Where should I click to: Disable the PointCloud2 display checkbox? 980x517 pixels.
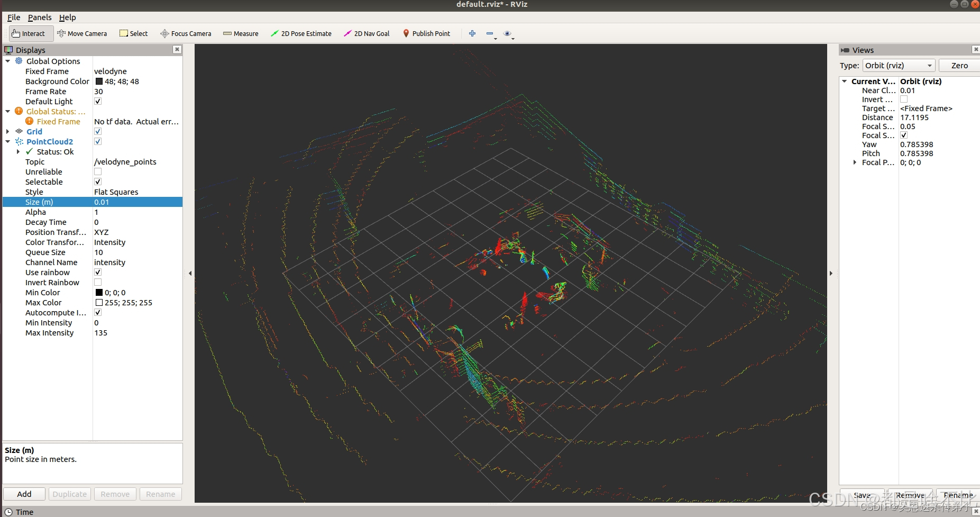click(x=98, y=141)
